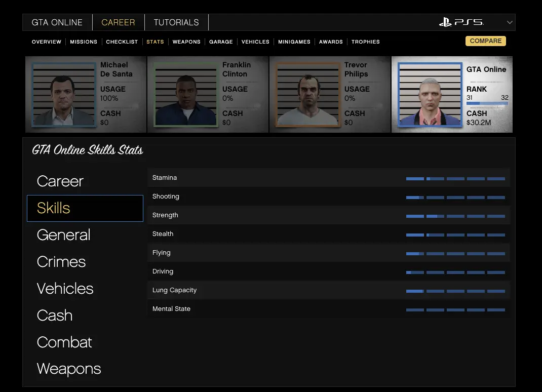Open the Garage submenu item

pyautogui.click(x=221, y=42)
